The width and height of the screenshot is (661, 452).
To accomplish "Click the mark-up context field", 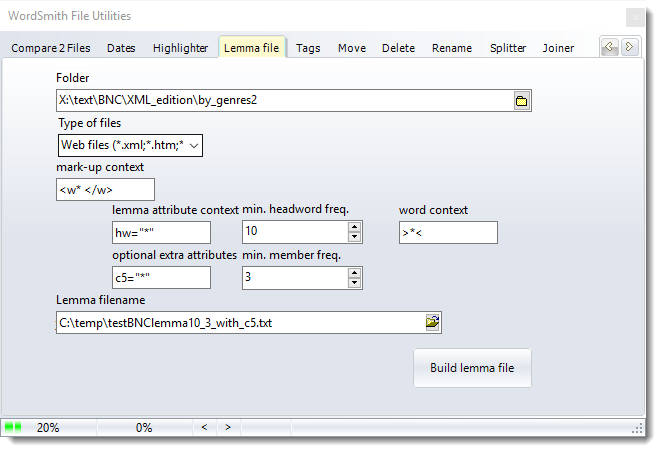I will [105, 190].
